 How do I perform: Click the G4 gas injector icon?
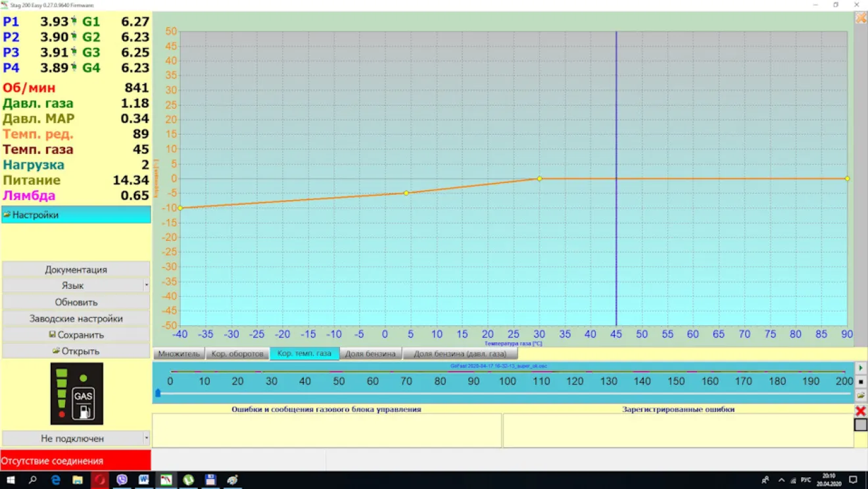click(x=74, y=67)
